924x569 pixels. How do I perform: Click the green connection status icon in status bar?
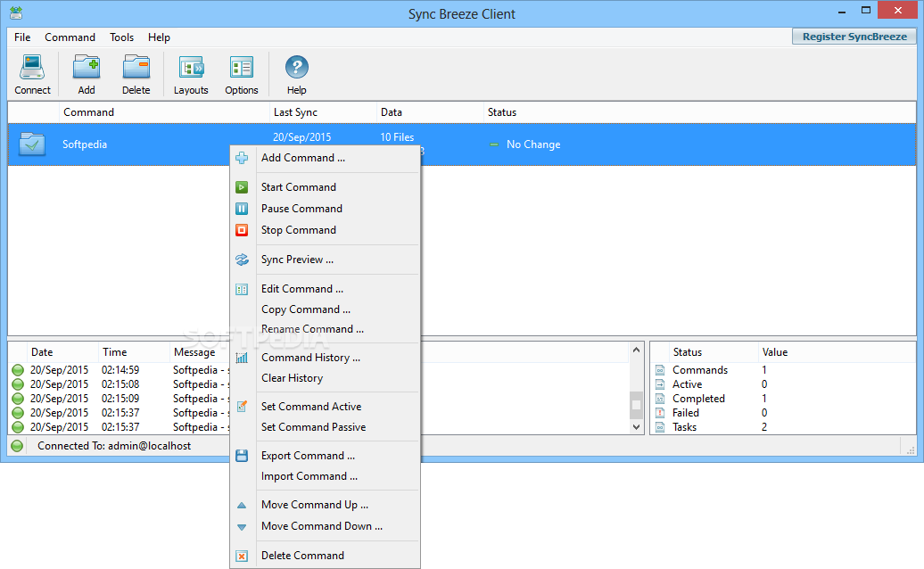17,446
